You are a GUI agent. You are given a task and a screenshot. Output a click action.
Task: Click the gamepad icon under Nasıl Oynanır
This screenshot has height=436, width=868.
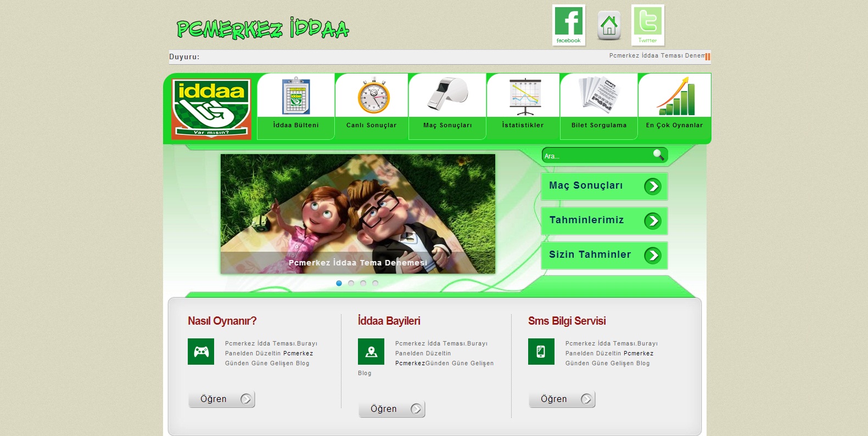click(x=201, y=352)
